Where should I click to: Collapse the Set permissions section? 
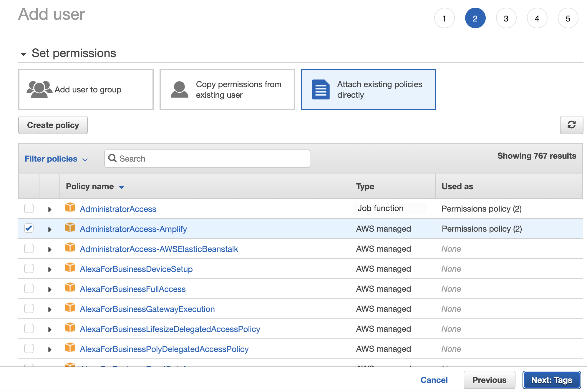pyautogui.click(x=24, y=54)
